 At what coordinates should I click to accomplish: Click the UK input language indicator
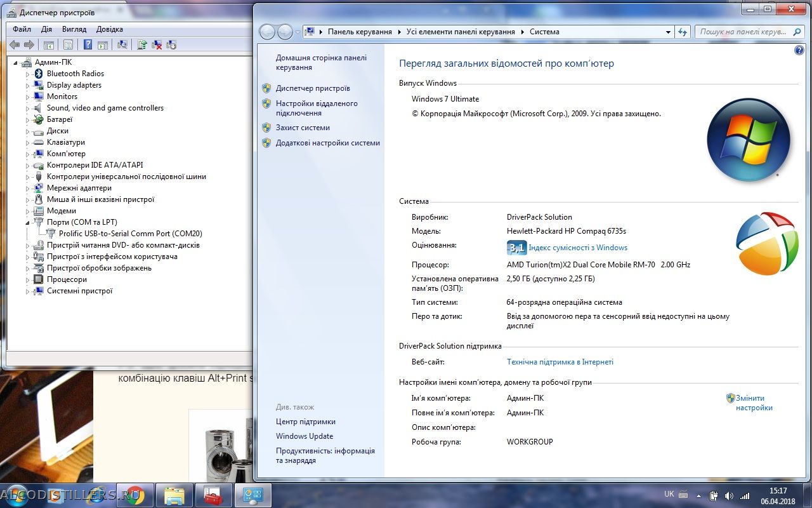pos(669,494)
